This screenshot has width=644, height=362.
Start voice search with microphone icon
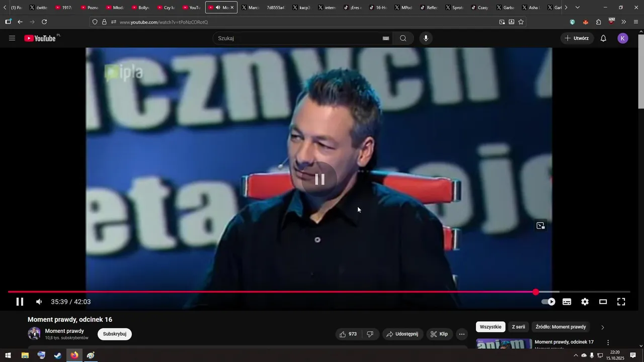point(426,38)
